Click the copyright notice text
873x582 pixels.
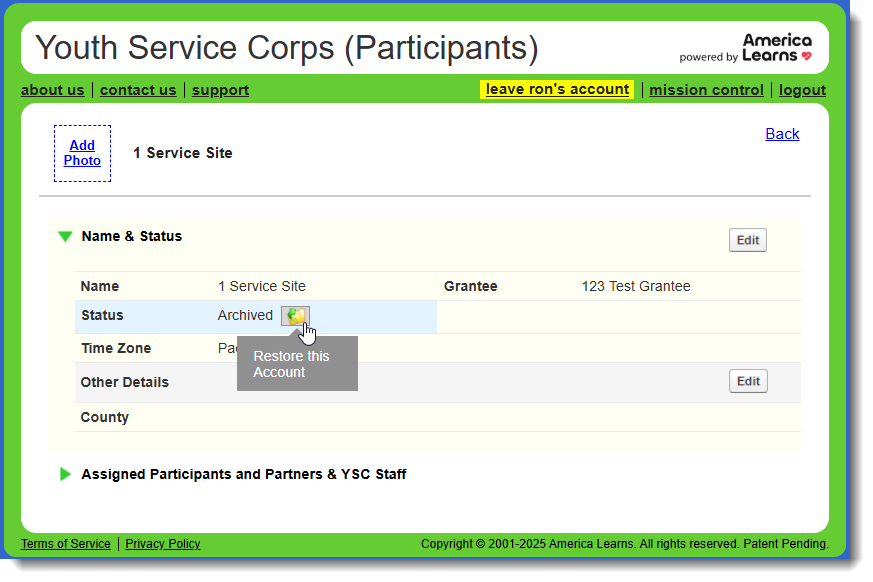point(625,544)
